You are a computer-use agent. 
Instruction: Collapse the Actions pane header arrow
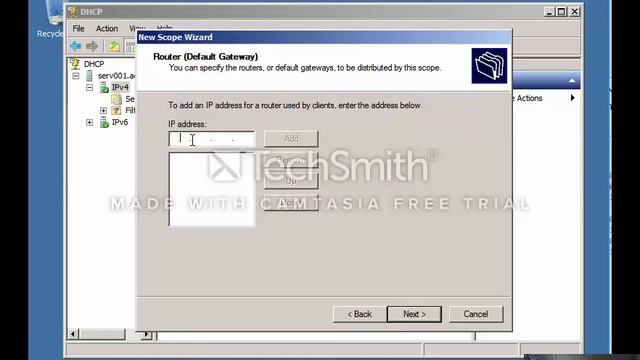point(572,81)
